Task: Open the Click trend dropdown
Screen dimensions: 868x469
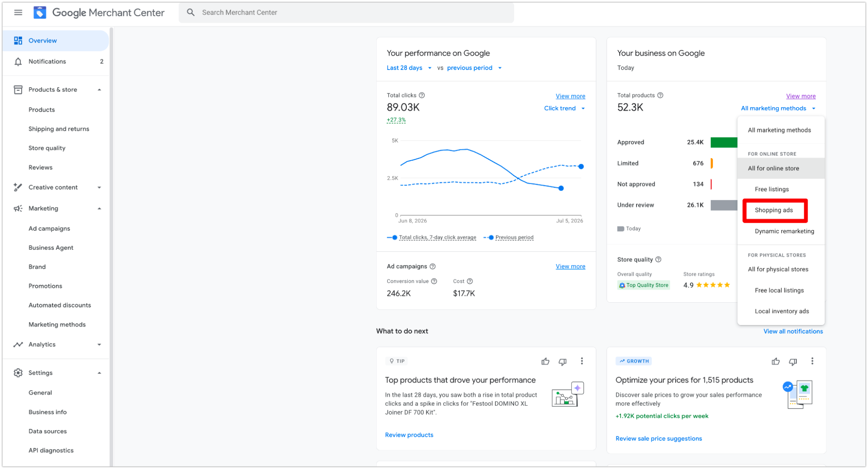Action: pos(564,109)
